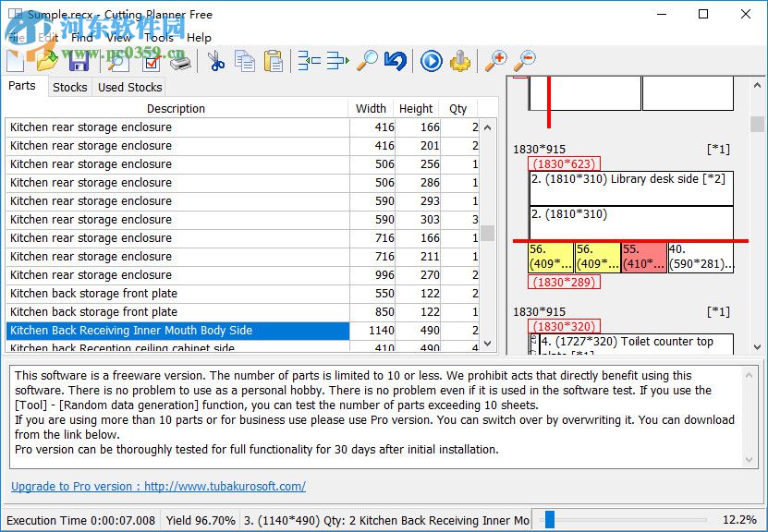Switch to the Stocks tab

[x=69, y=87]
